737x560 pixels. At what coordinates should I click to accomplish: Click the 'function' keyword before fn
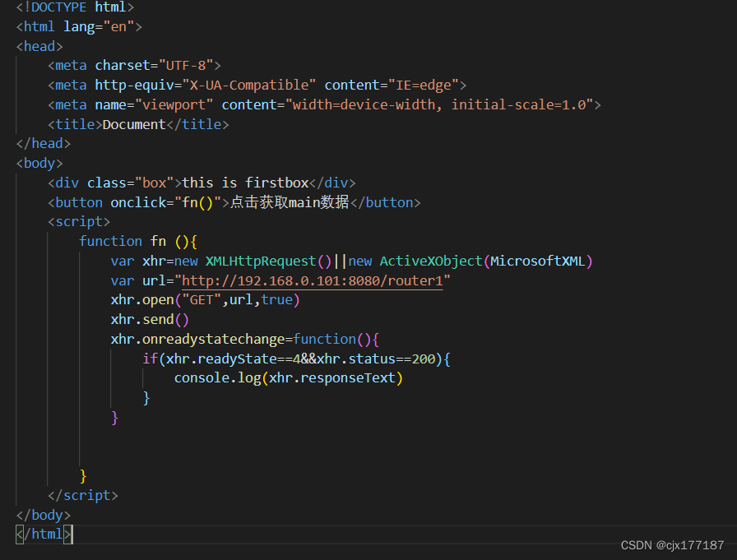110,242
